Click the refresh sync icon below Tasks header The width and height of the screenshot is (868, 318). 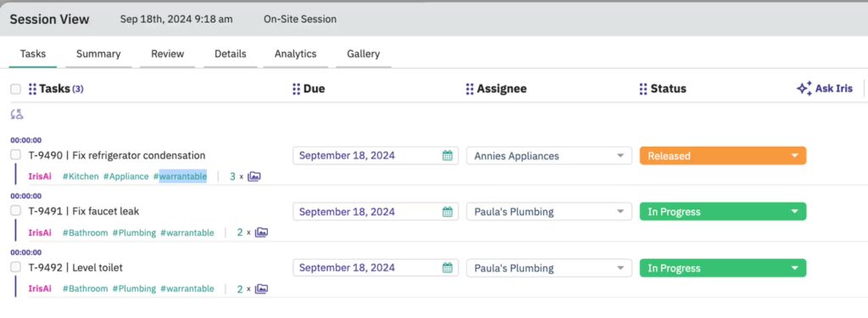(17, 114)
